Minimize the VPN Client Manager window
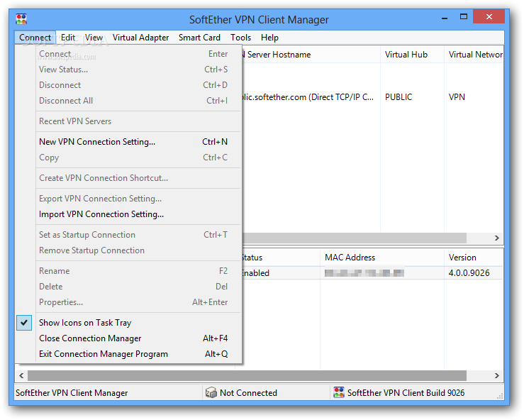 click(x=445, y=18)
